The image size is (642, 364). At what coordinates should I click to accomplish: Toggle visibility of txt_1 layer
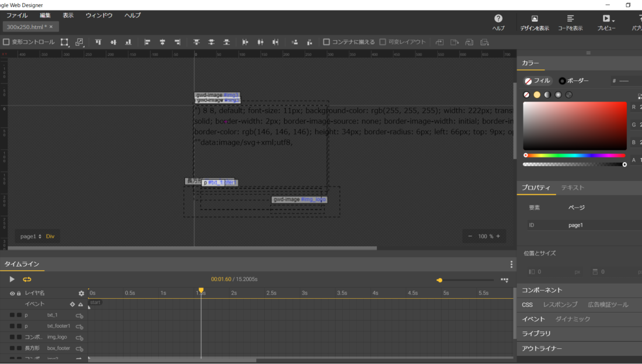12,315
